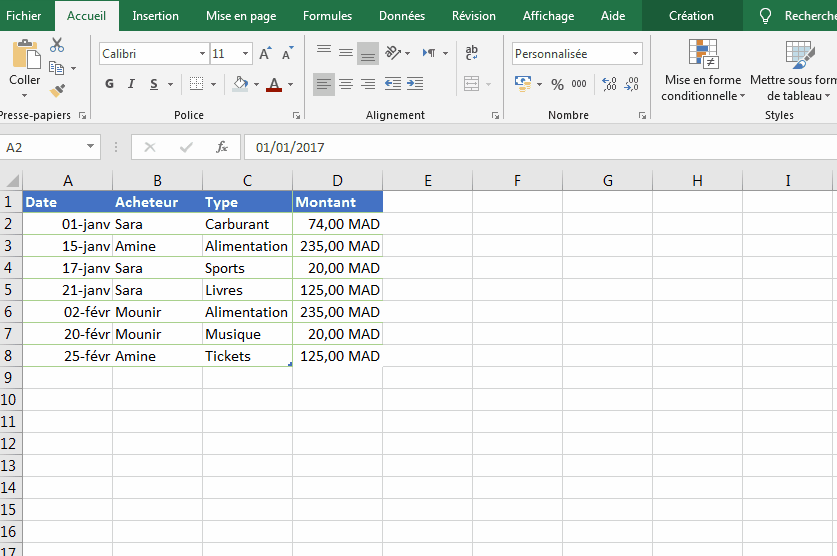
Task: Click the Coller paste icon
Action: pos(26,54)
